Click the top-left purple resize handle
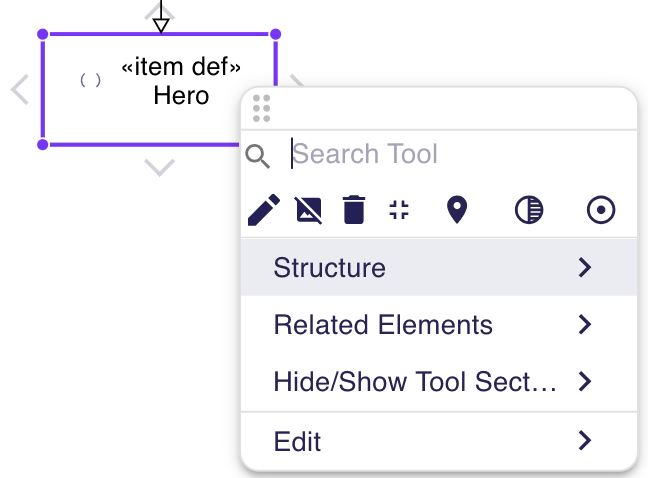648x478 pixels. 43,34
